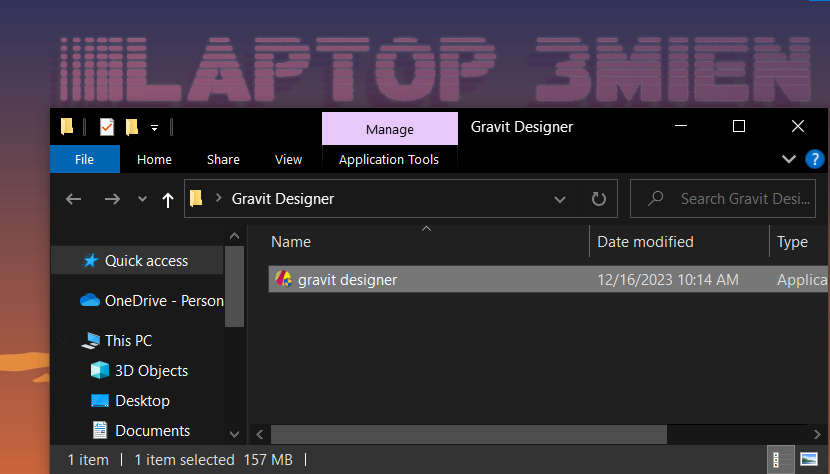Maximize the Gravit Designer window
This screenshot has width=830, height=474.
[x=739, y=126]
